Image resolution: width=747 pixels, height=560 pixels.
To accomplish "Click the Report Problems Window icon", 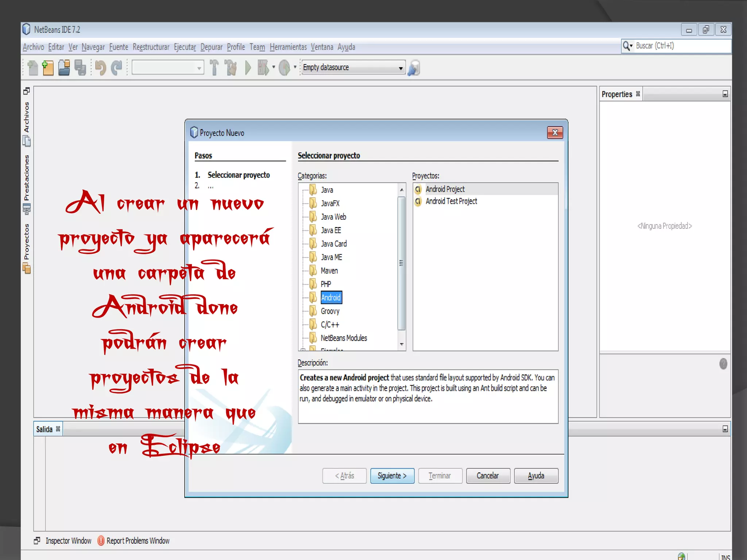I will (x=101, y=541).
